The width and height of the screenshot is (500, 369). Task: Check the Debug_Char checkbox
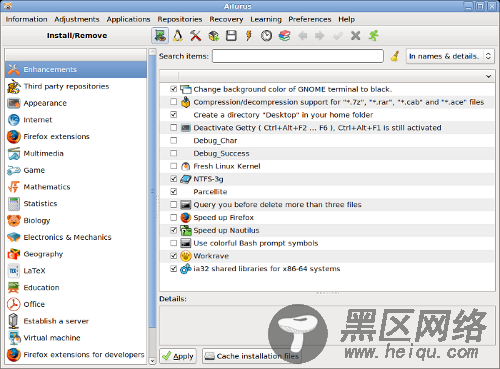coord(173,140)
